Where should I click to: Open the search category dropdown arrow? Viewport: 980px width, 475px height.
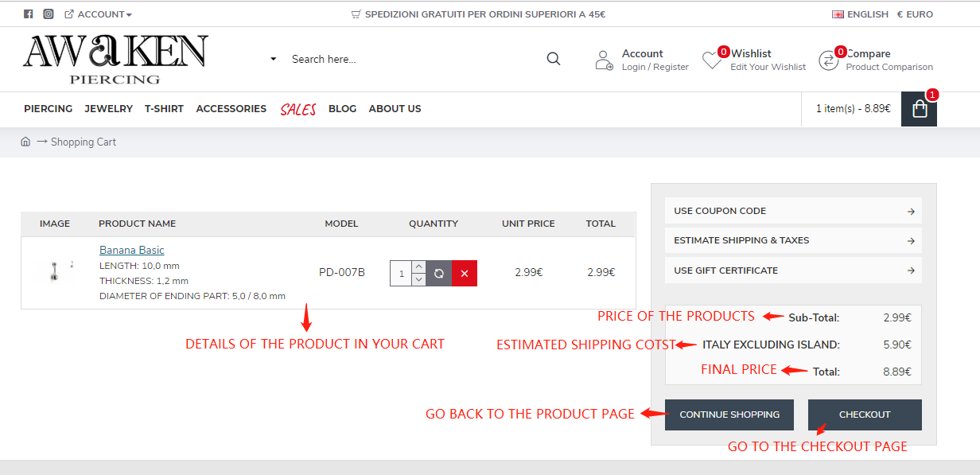click(273, 59)
